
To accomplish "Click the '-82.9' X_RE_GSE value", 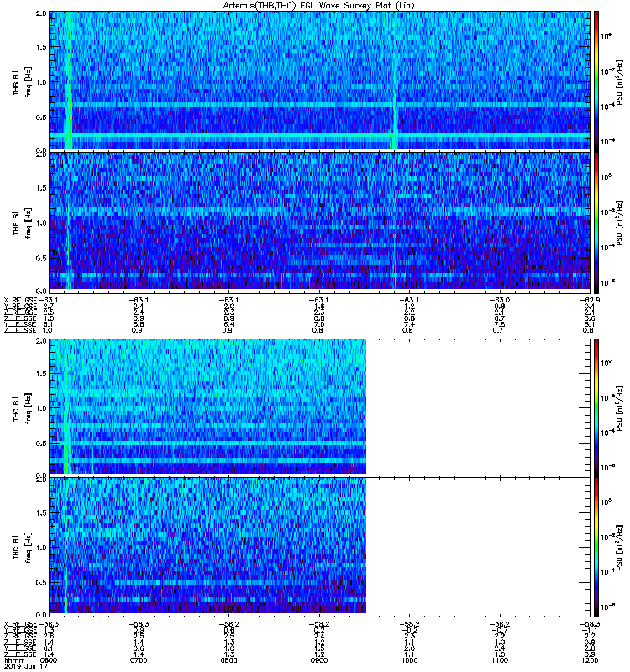I will (591, 300).
